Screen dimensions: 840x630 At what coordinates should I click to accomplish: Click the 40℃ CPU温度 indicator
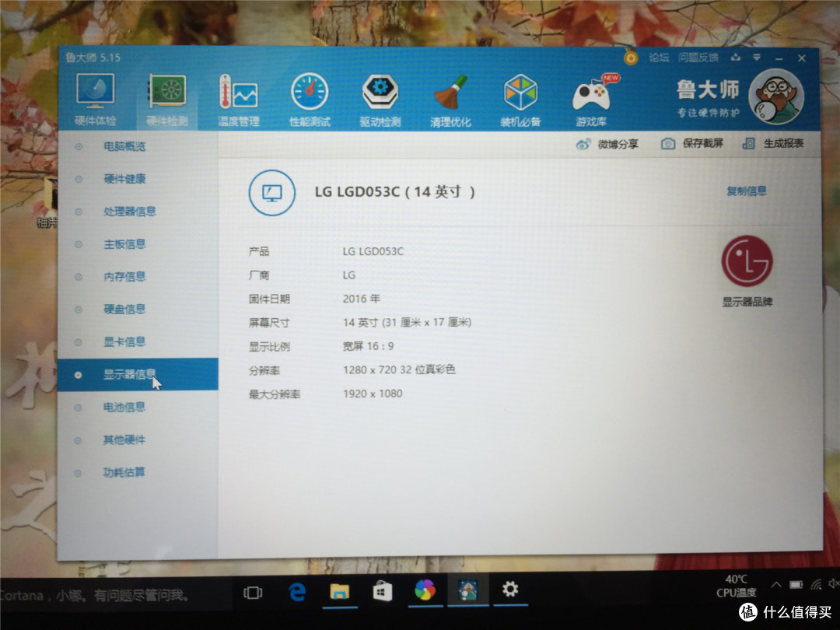click(x=736, y=586)
